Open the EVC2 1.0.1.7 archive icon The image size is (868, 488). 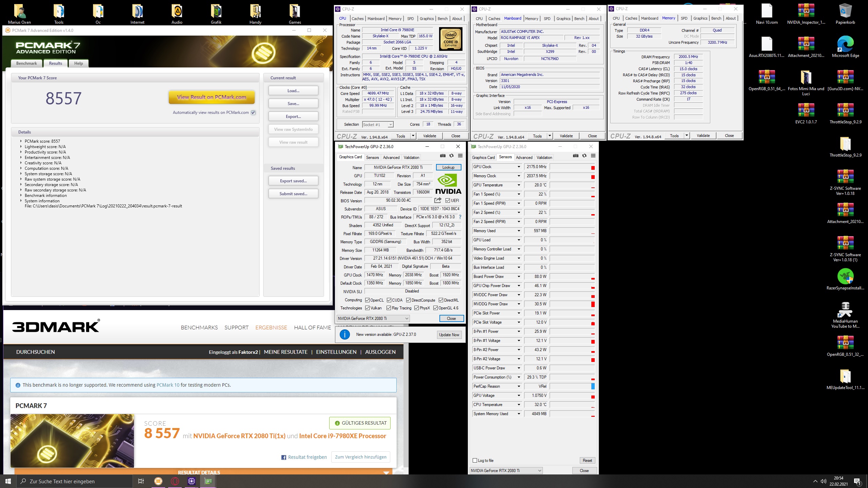806,113
